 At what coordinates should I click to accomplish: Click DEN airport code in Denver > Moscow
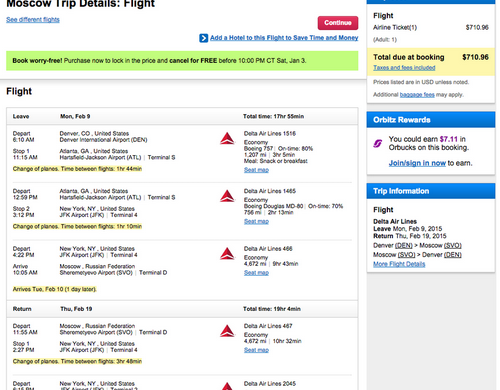click(404, 245)
